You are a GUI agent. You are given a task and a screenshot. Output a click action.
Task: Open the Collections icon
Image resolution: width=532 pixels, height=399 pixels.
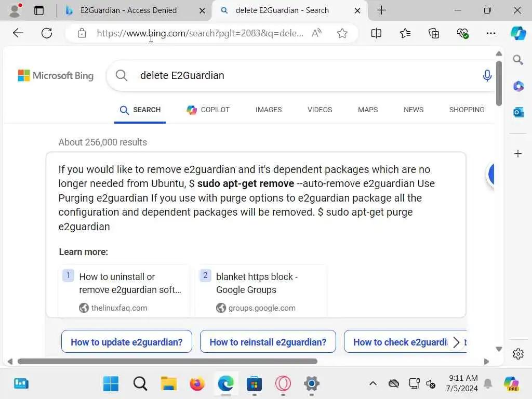[434, 33]
